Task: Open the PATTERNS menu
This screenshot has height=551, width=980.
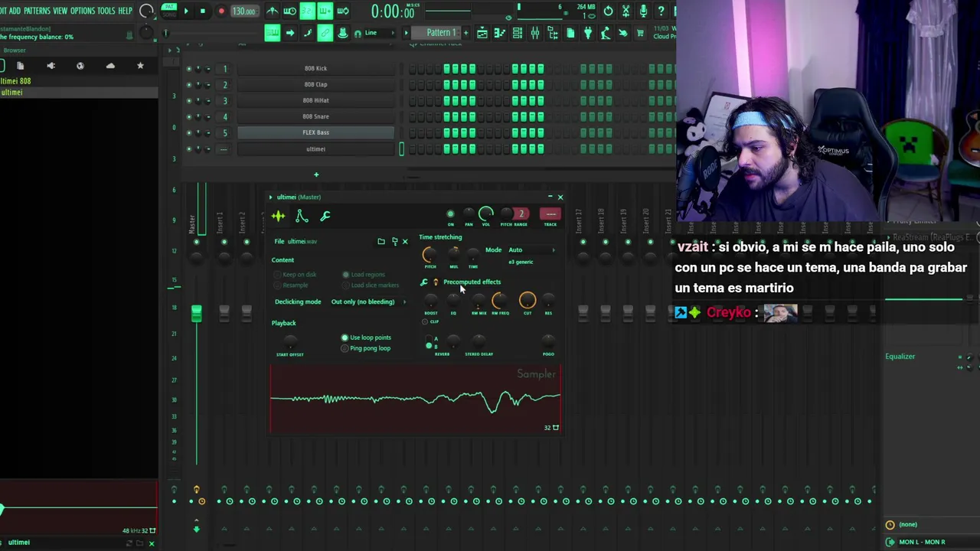Action: pos(37,11)
